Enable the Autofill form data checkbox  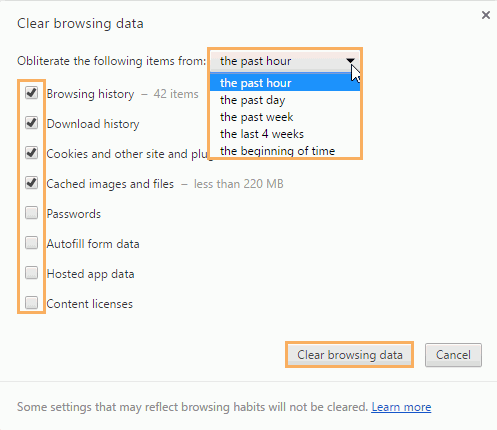coord(32,243)
